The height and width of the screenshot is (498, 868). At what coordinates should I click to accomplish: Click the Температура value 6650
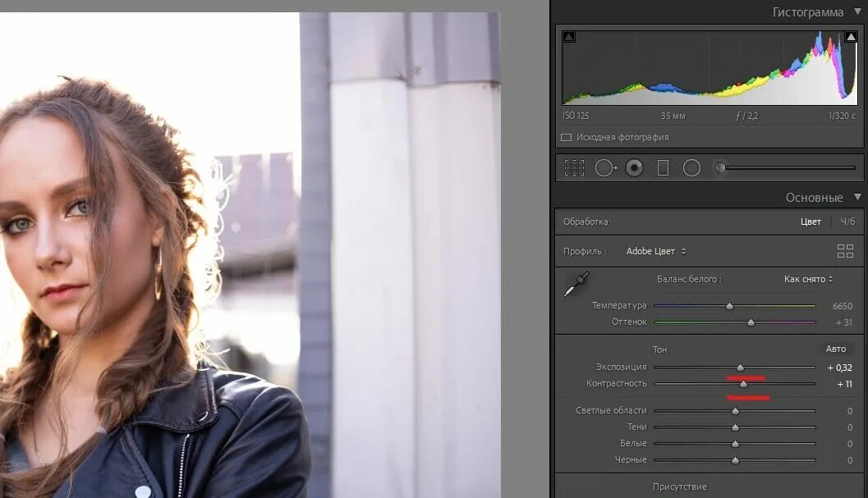click(842, 306)
